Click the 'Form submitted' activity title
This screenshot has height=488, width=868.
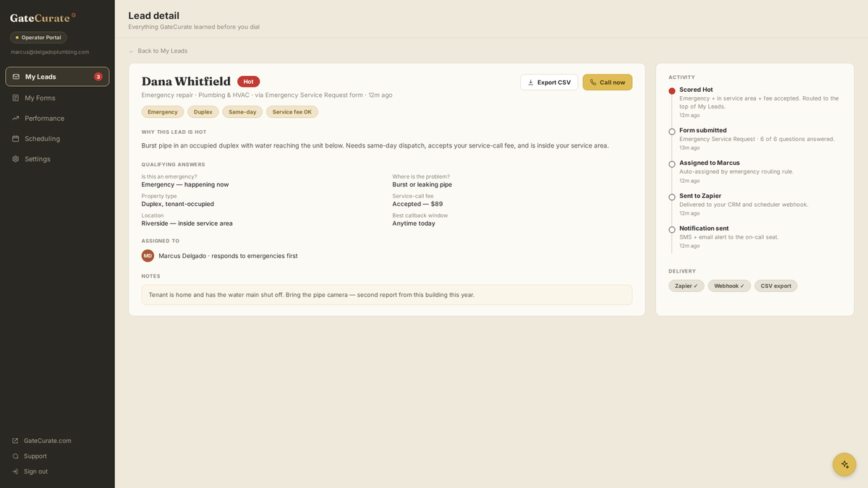pyautogui.click(x=703, y=130)
